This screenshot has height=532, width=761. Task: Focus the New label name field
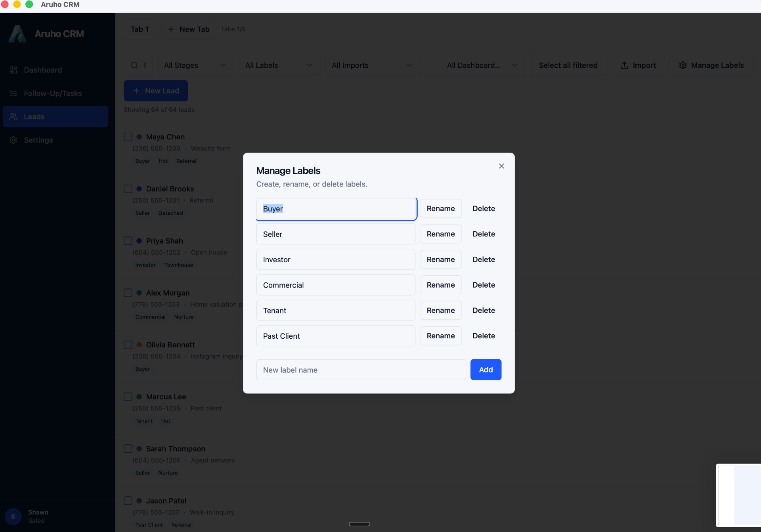pyautogui.click(x=361, y=370)
